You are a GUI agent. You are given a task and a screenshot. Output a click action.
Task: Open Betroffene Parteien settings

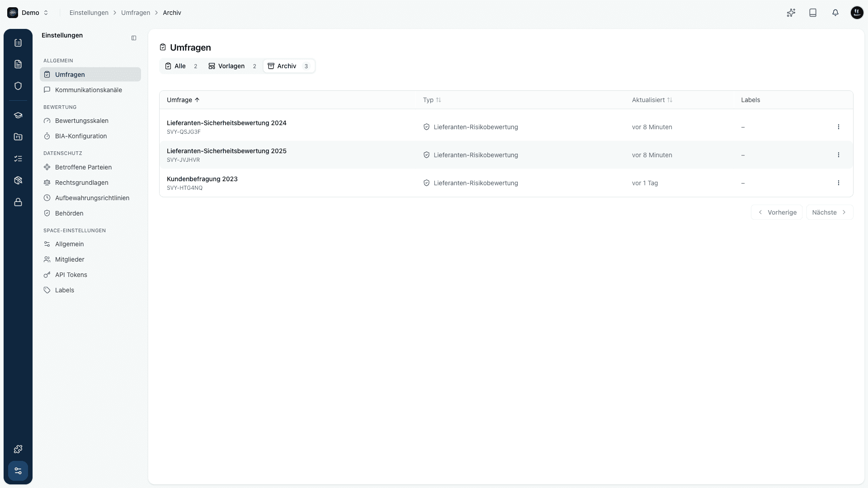click(90, 167)
